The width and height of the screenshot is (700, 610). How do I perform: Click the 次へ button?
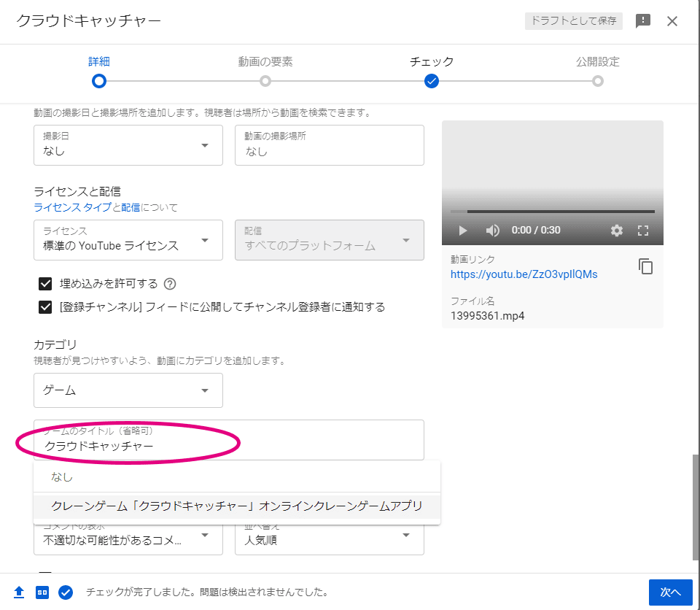coord(670,592)
